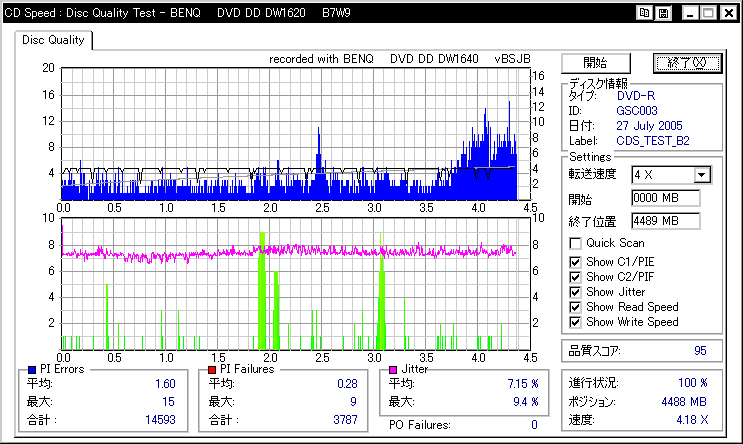This screenshot has height=444, width=743.
Task: Click the Jitter maximum 9.4 %
Action: pyautogui.click(x=526, y=402)
